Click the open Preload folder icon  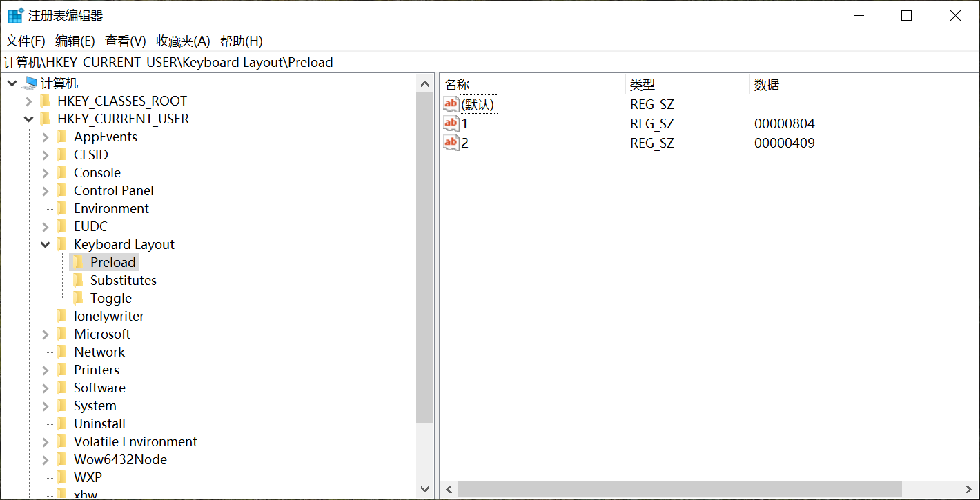click(x=79, y=263)
